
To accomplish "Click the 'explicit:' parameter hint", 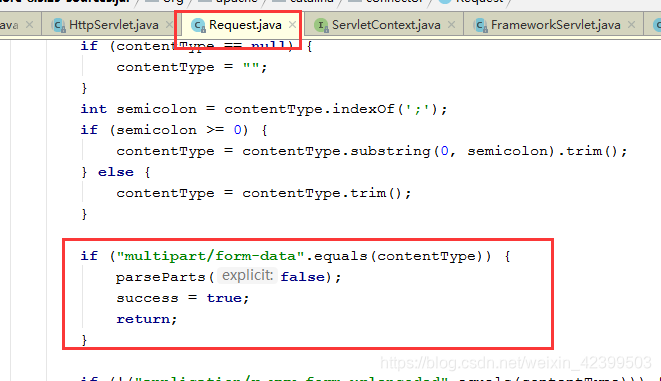I will (247, 276).
